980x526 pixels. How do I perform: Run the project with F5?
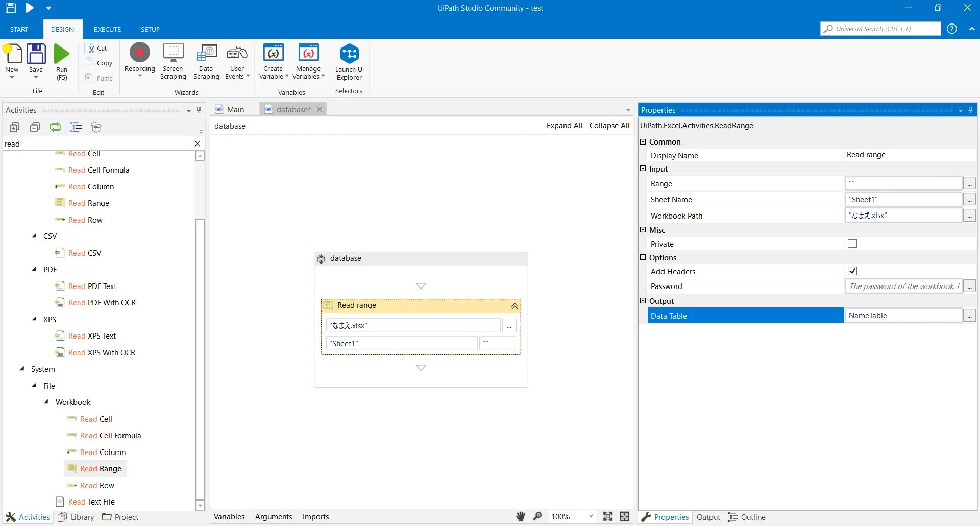coord(61,60)
